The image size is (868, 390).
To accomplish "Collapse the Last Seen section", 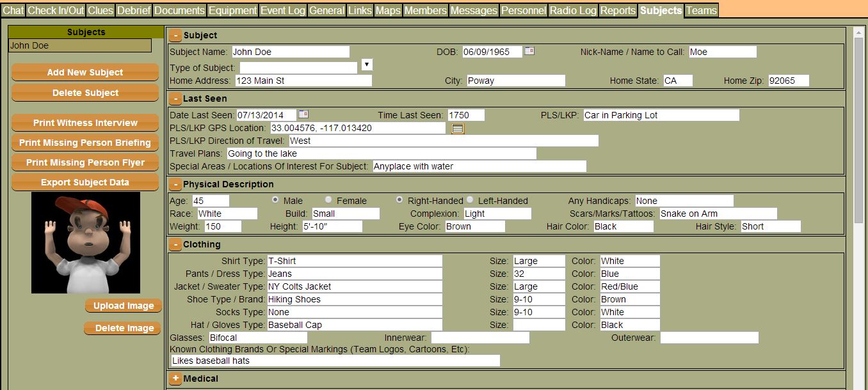I will (x=175, y=99).
